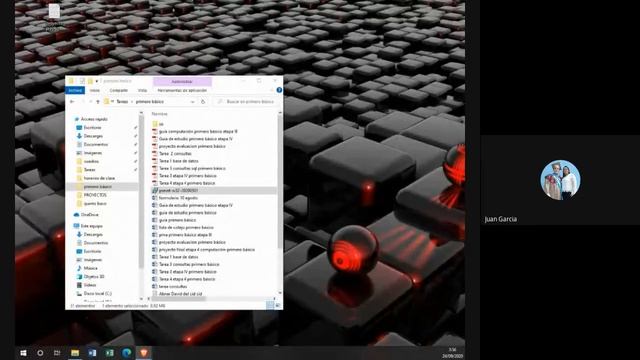Select Tareas folder in navigation pane
This screenshot has width=640, height=360.
point(89,170)
